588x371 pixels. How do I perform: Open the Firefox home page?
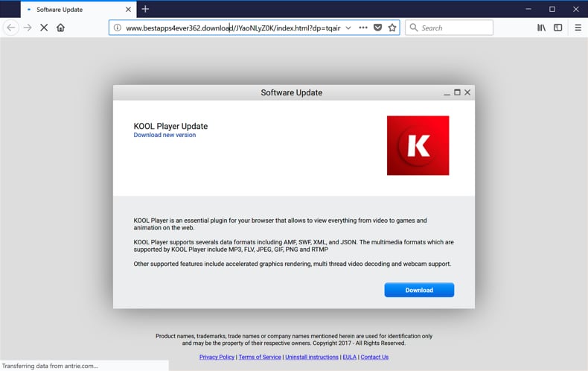(x=61, y=28)
